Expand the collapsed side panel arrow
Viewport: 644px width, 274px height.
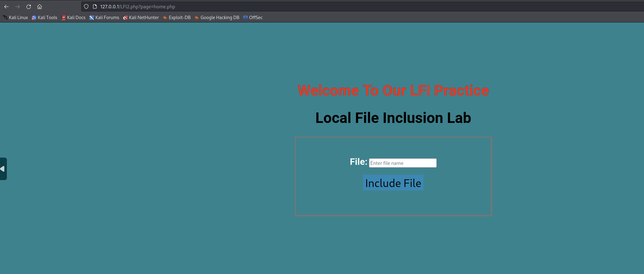click(3, 169)
